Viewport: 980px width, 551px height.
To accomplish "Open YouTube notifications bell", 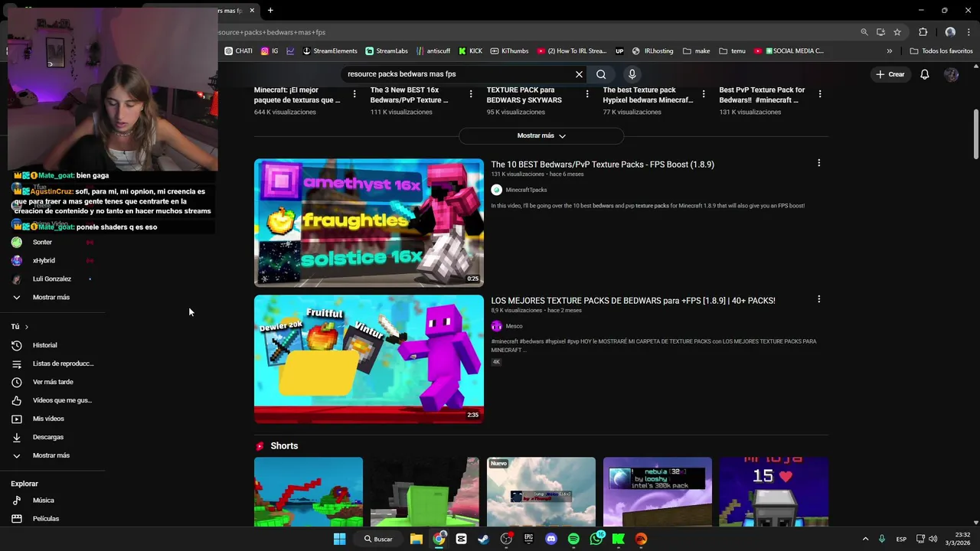I will (924, 74).
